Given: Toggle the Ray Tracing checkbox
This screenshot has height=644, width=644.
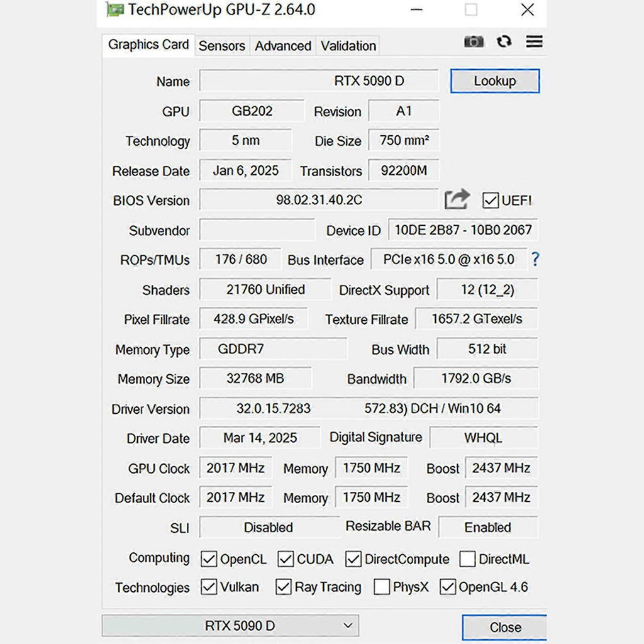Looking at the screenshot, I should [284, 587].
